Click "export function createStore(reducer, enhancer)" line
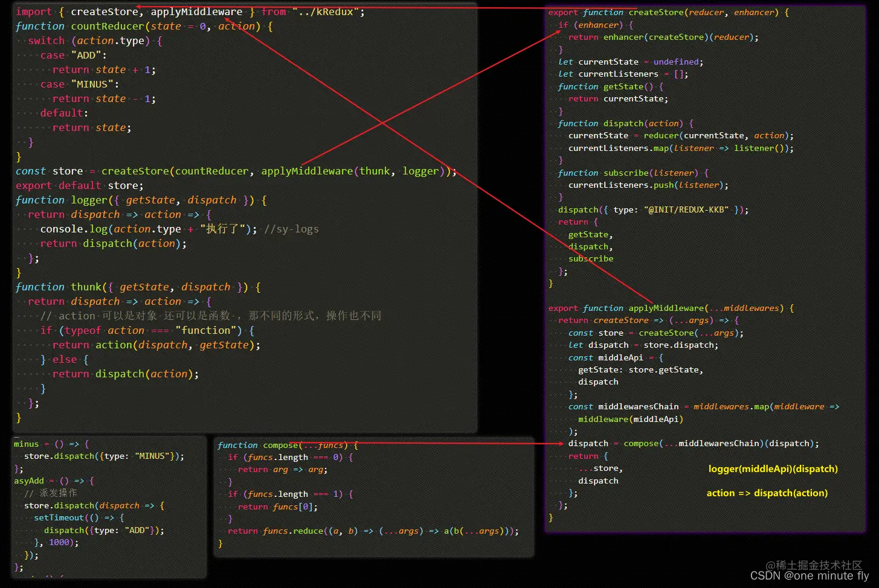Viewport: 879px width, 588px height. pyautogui.click(x=669, y=12)
